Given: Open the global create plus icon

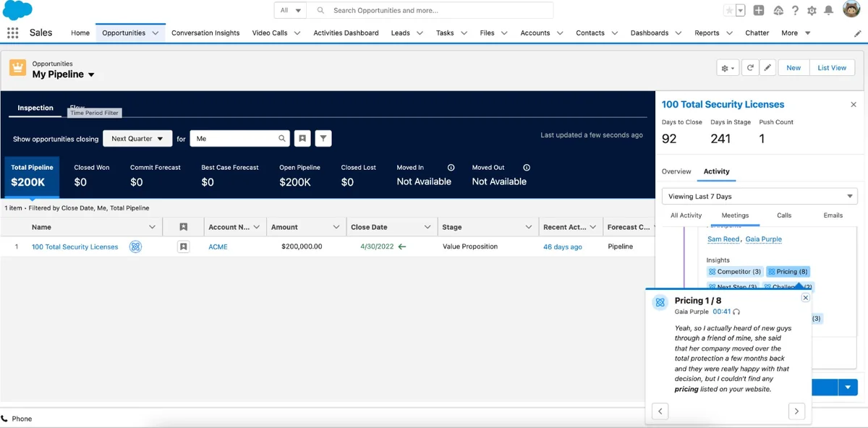Looking at the screenshot, I should point(758,10).
